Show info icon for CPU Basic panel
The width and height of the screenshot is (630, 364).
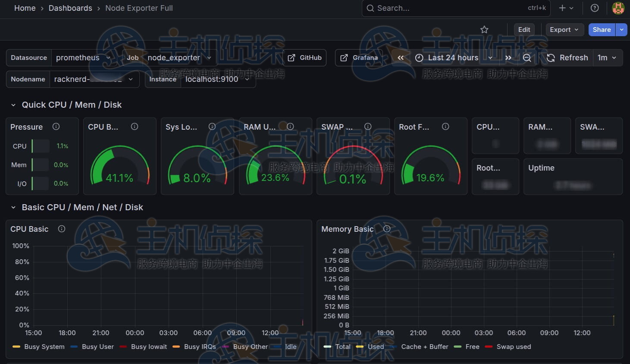[x=62, y=229]
